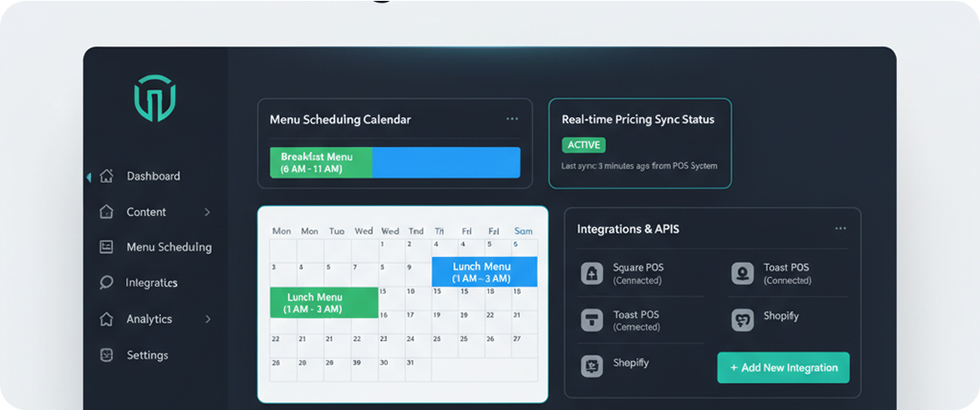Click the Settings sidebar icon
The image size is (980, 410).
[107, 355]
